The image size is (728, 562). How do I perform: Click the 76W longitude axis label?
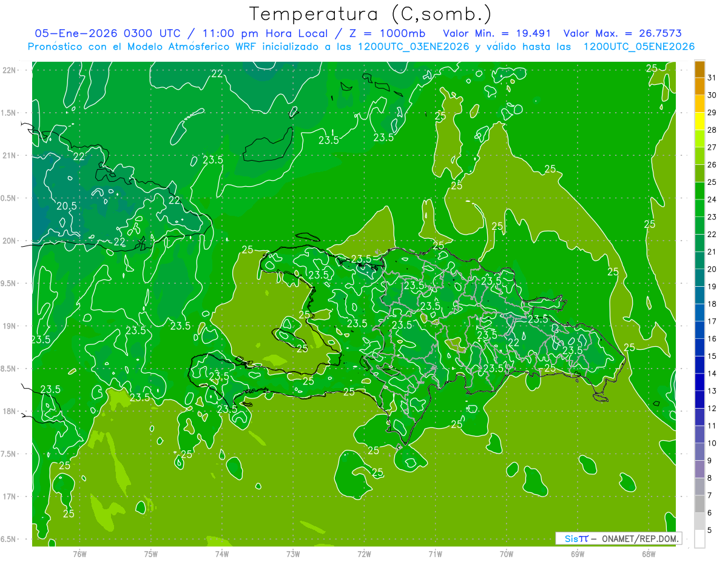(x=79, y=554)
